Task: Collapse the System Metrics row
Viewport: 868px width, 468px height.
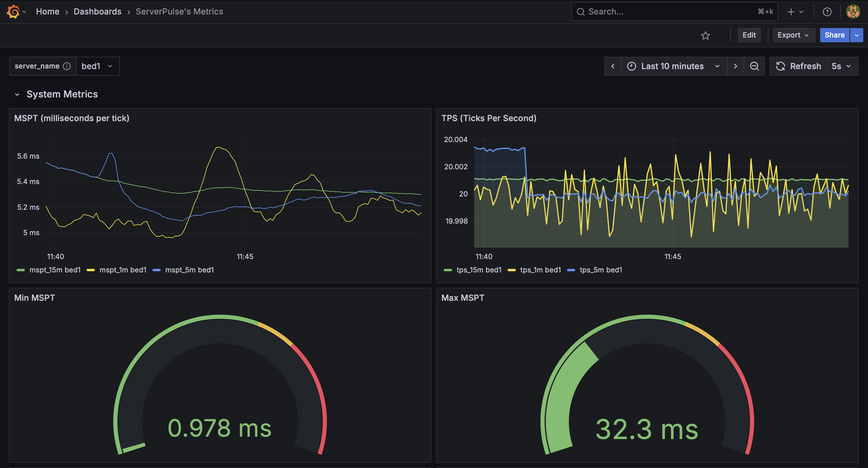Action: coord(17,94)
